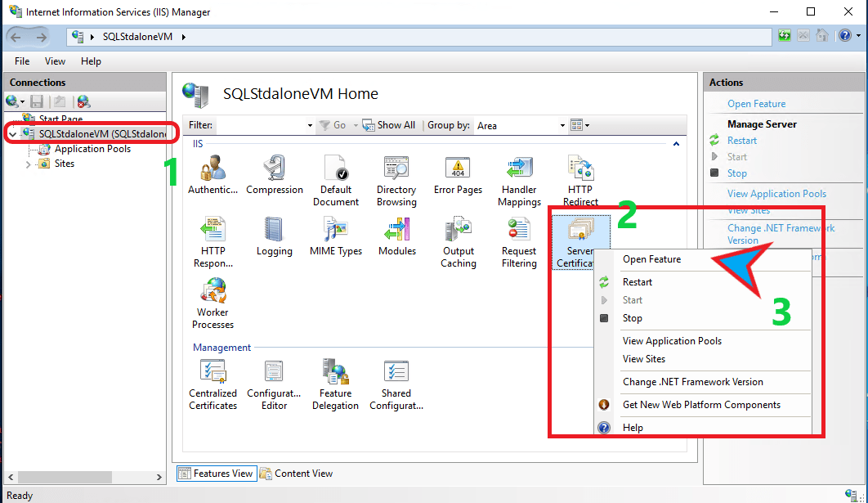The height and width of the screenshot is (503, 868).
Task: Choose View Sites in context menu
Action: [x=644, y=359]
